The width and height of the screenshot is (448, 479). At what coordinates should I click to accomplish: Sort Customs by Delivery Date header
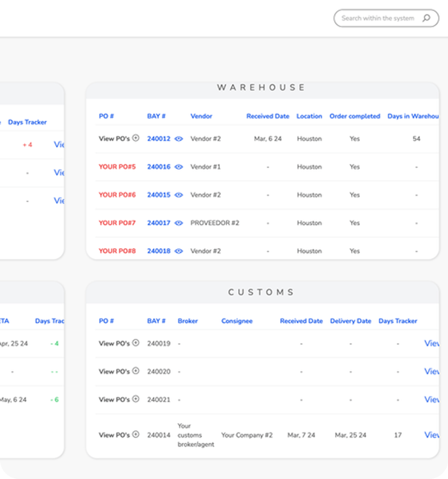[x=351, y=321]
